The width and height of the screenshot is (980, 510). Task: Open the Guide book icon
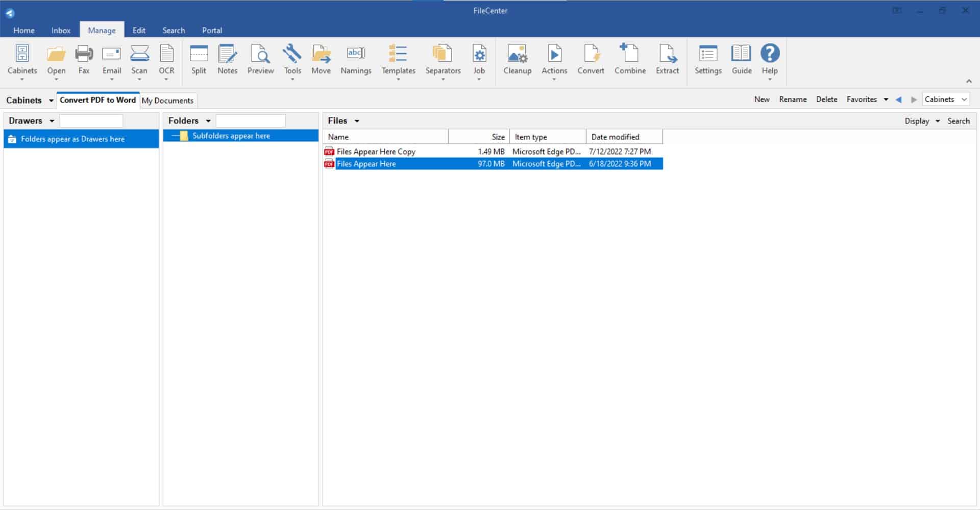[x=741, y=54]
